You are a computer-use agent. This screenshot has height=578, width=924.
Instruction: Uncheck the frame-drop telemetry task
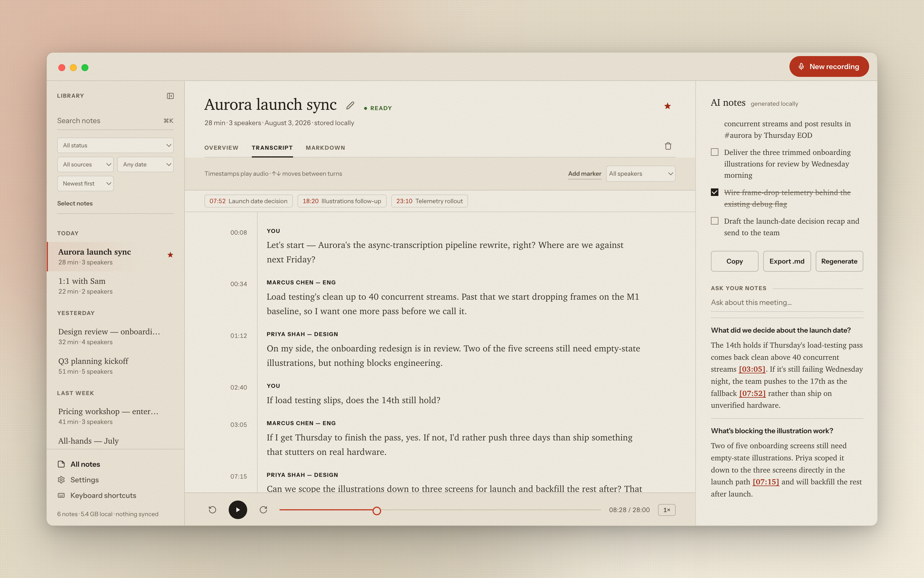tap(714, 192)
